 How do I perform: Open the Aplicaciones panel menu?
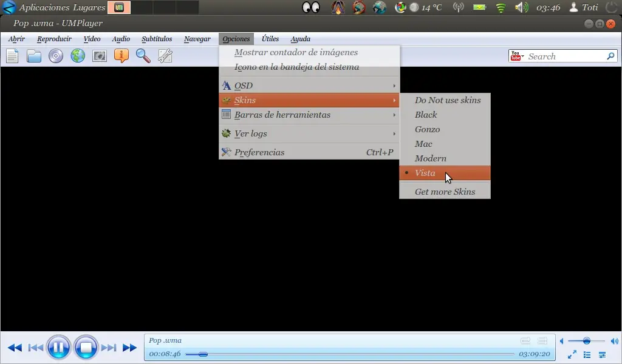[44, 7]
